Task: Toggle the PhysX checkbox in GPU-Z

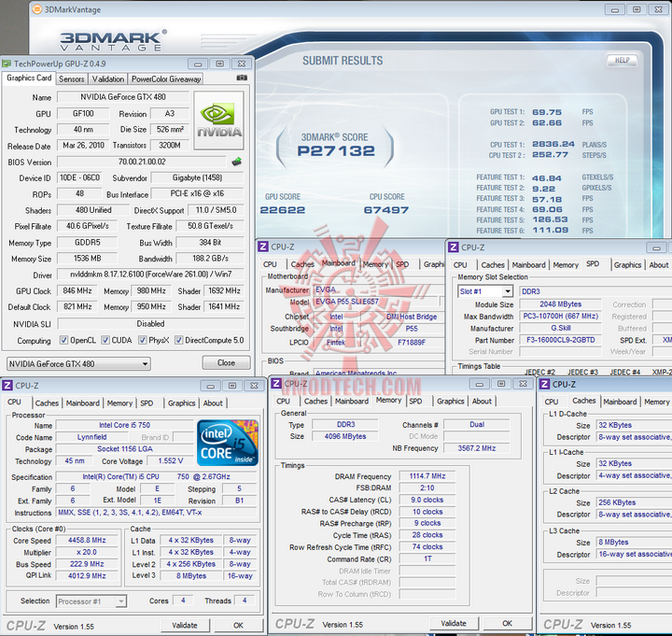Action: (142, 340)
